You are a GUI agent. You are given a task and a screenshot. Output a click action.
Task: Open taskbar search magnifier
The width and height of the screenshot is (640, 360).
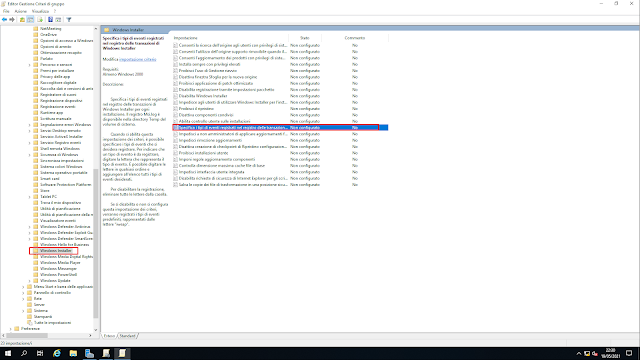24,353
